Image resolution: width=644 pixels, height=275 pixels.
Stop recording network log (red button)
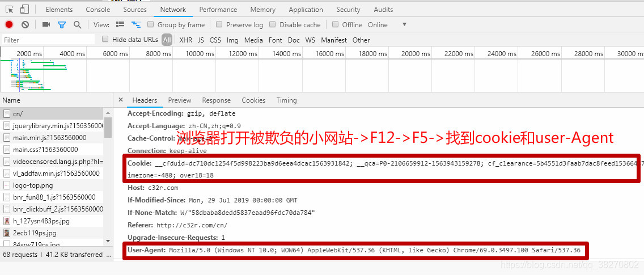point(9,24)
